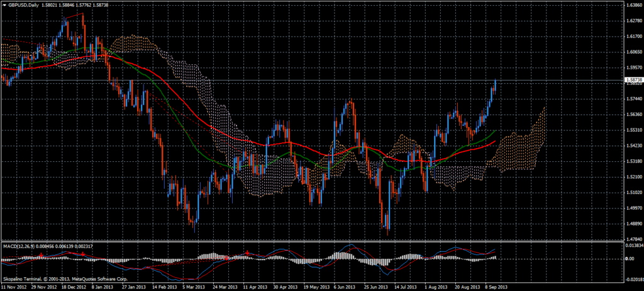Click the 1.54230 price axis label
The image size is (644, 291).
point(633,145)
